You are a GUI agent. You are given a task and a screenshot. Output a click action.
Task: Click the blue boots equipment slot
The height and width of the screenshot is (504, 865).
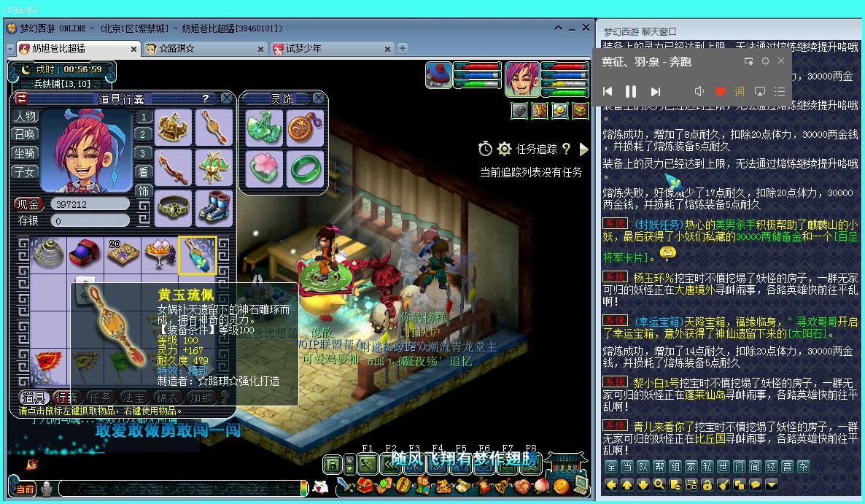tap(214, 207)
